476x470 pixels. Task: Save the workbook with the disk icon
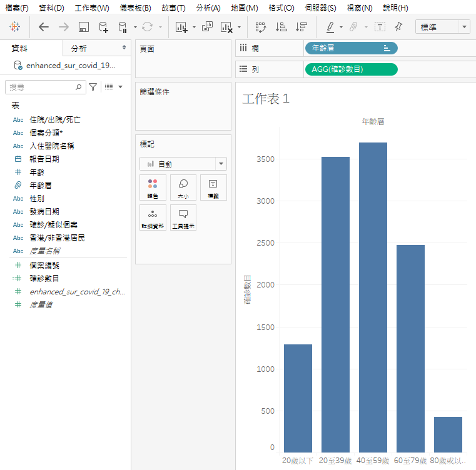click(84, 27)
